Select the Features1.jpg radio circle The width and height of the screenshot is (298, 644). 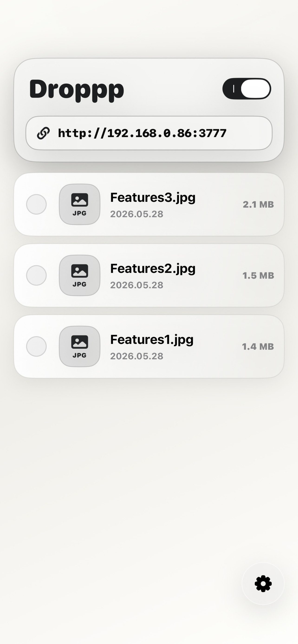pos(36,346)
